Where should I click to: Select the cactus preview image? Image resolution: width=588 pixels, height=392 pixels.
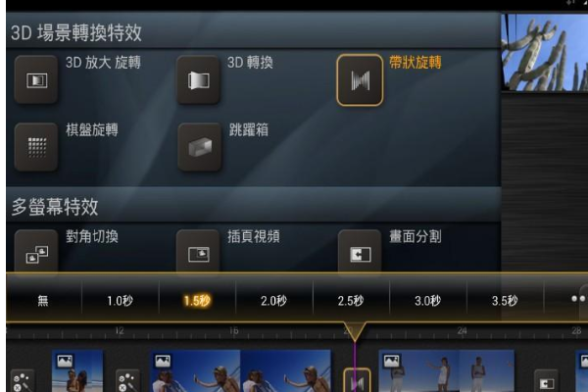545,53
